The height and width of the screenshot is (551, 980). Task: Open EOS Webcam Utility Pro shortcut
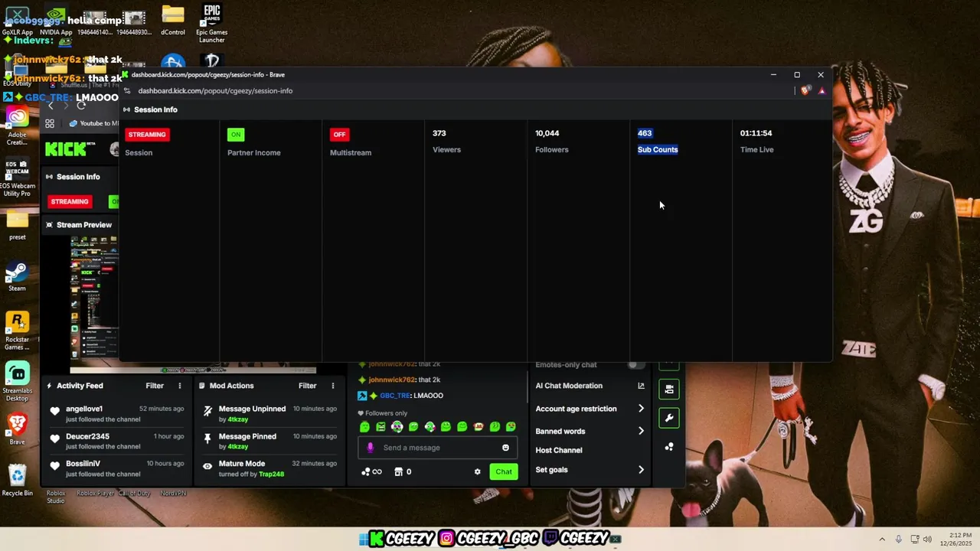17,178
